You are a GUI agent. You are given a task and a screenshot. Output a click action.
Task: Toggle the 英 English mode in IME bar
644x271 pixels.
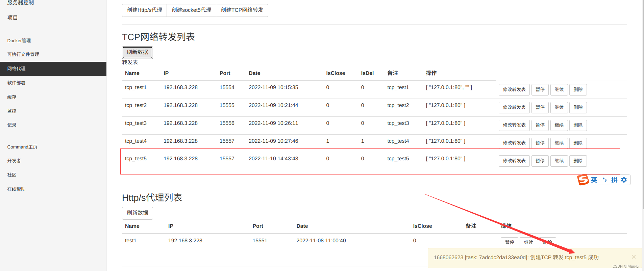[x=594, y=180]
